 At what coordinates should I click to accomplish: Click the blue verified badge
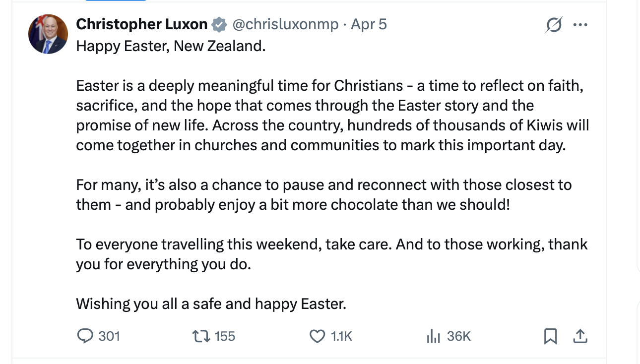click(219, 24)
